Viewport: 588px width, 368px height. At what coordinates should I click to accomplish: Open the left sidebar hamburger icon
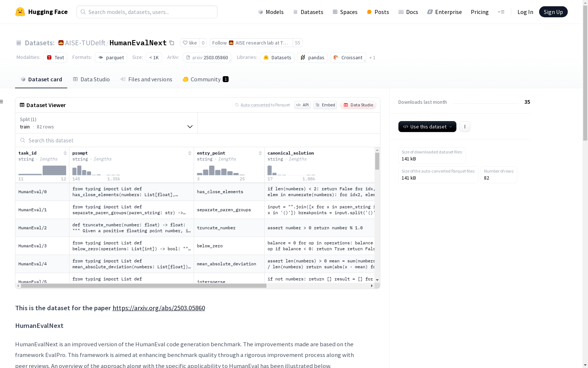coord(2,102)
